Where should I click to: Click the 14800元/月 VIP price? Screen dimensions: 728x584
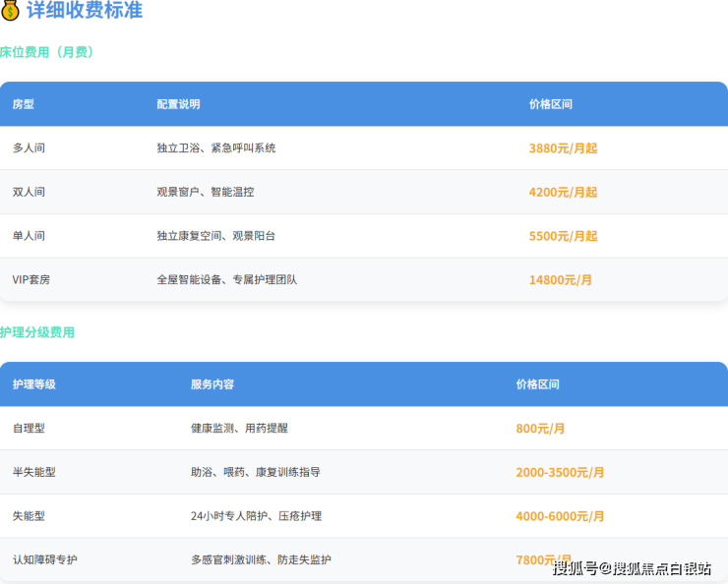(560, 280)
